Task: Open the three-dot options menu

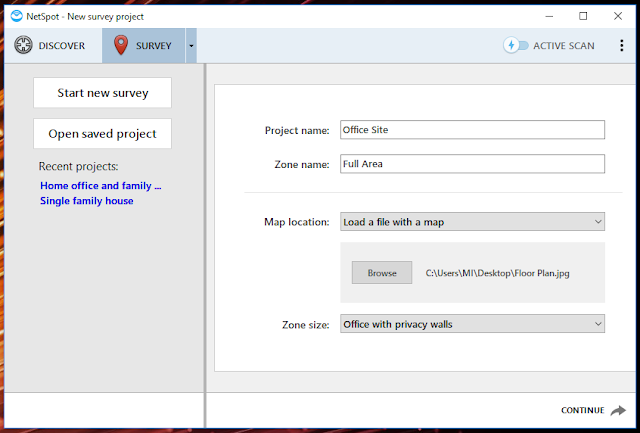Action: pyautogui.click(x=621, y=45)
